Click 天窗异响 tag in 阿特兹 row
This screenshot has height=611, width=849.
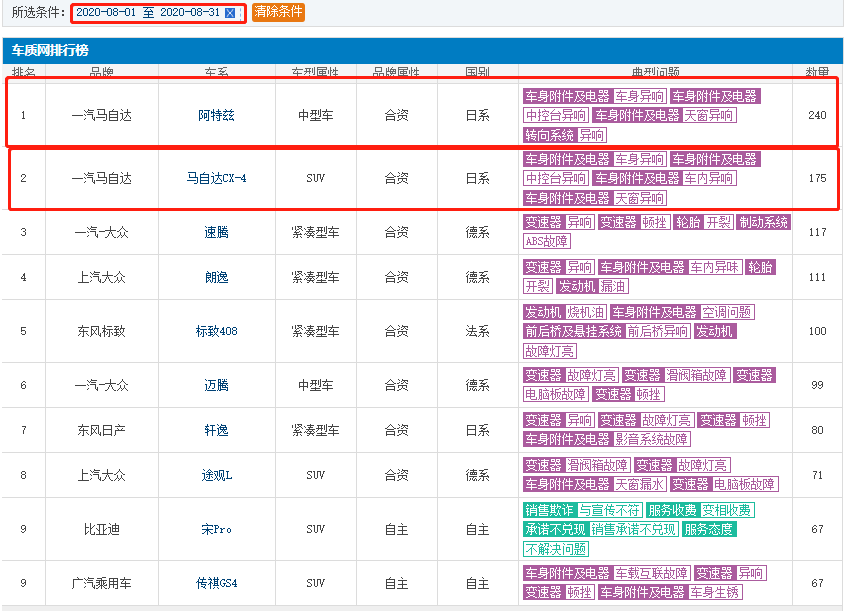tap(709, 115)
